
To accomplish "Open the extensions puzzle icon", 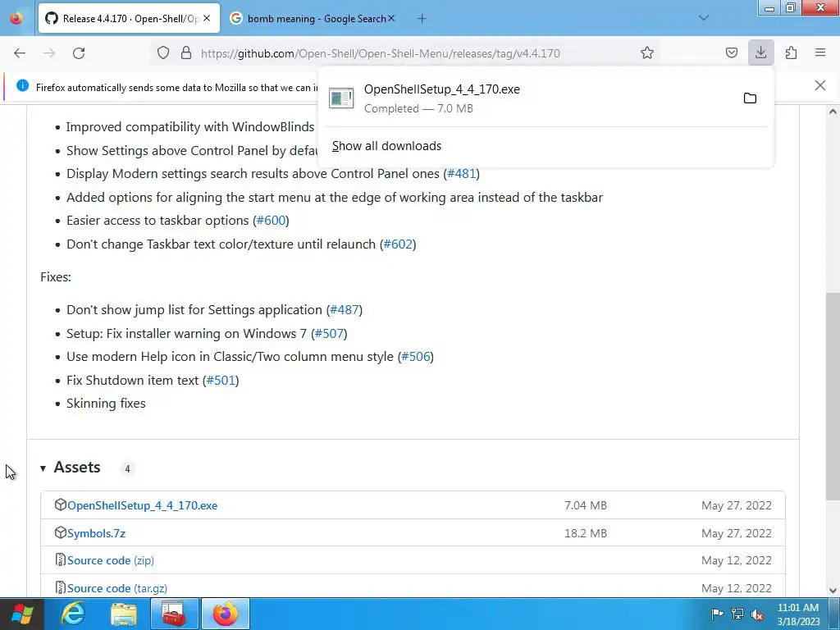I will pyautogui.click(x=791, y=53).
